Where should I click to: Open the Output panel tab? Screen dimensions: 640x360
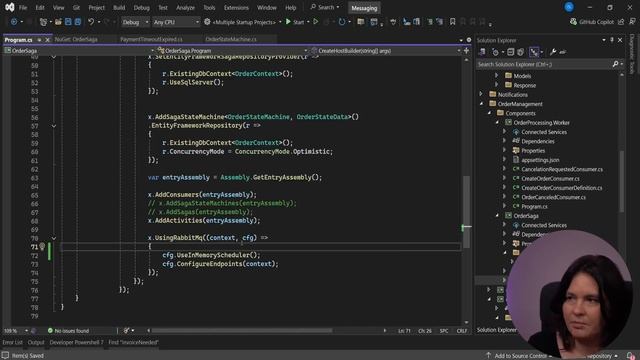[36, 342]
